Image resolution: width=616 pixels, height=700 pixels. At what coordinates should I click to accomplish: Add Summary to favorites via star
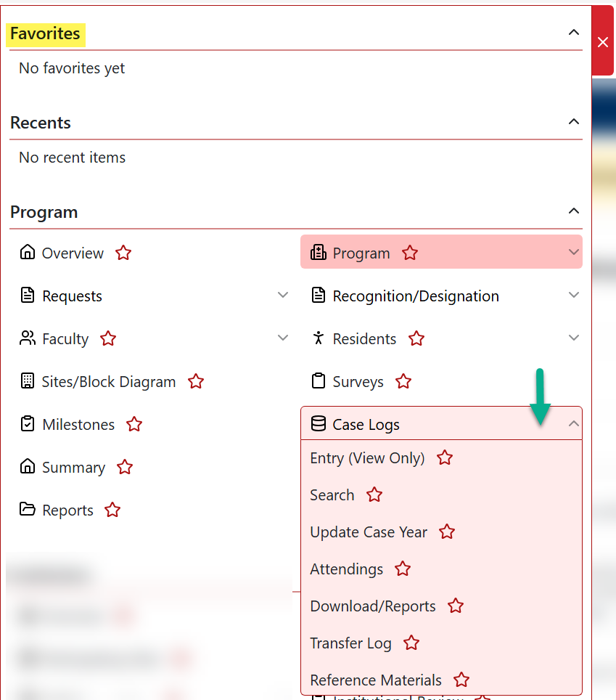coord(125,467)
